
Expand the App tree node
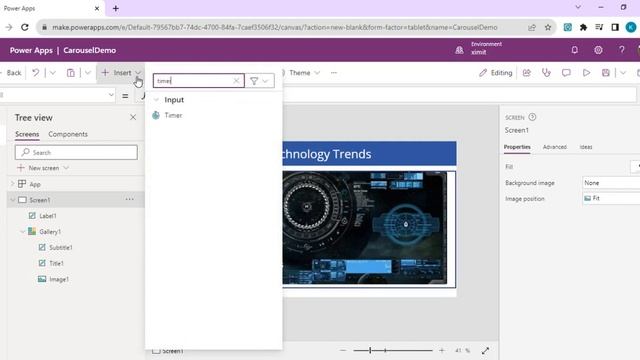click(12, 184)
